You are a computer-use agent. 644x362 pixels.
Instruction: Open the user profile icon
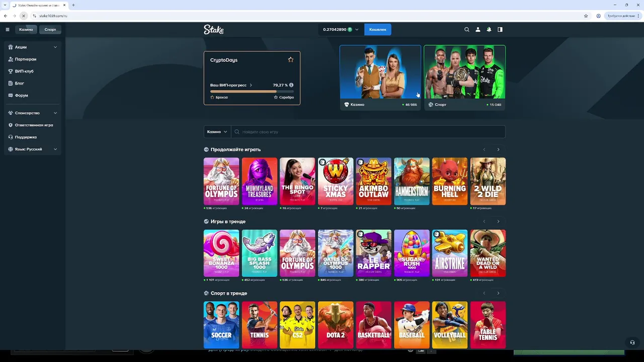[x=478, y=30]
